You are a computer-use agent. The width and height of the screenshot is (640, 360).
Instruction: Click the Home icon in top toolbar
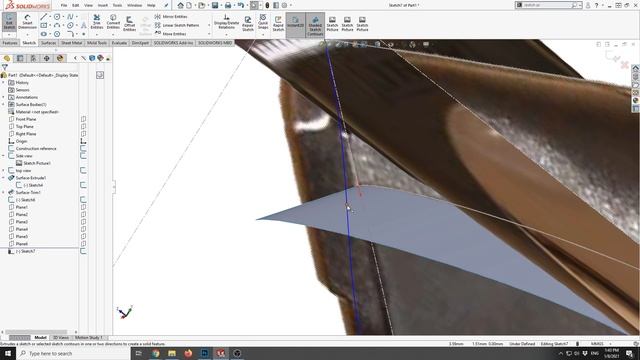[180, 5]
